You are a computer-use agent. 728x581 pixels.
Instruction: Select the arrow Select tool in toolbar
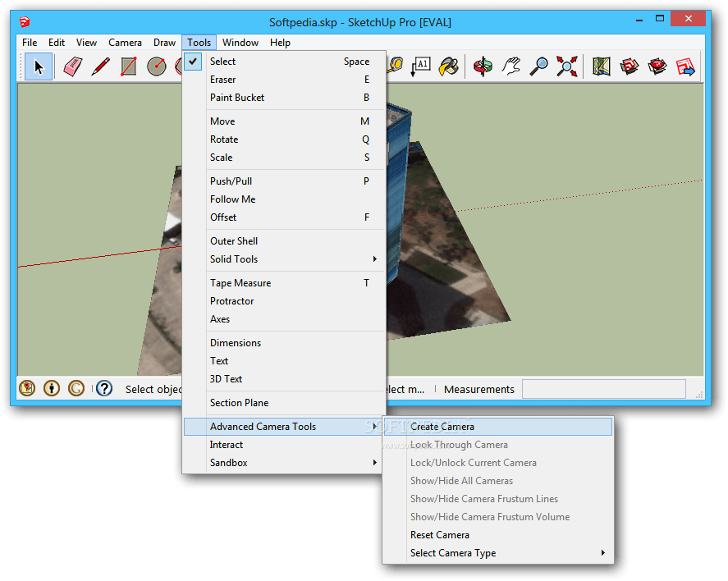(x=39, y=66)
